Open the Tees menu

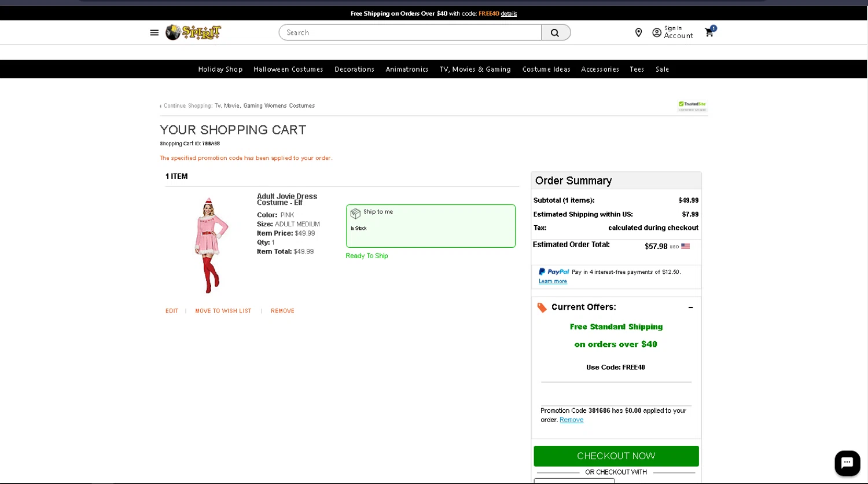[x=637, y=69]
